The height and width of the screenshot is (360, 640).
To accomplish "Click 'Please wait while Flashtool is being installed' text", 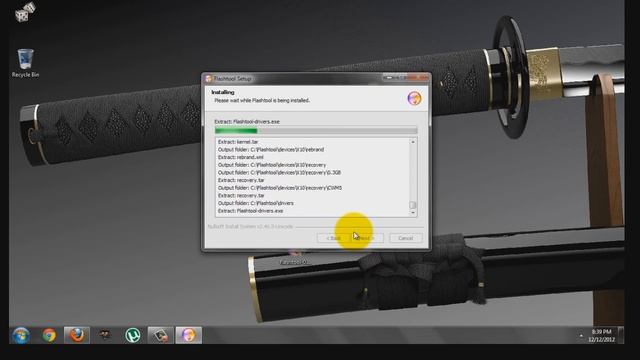I will click(x=262, y=100).
